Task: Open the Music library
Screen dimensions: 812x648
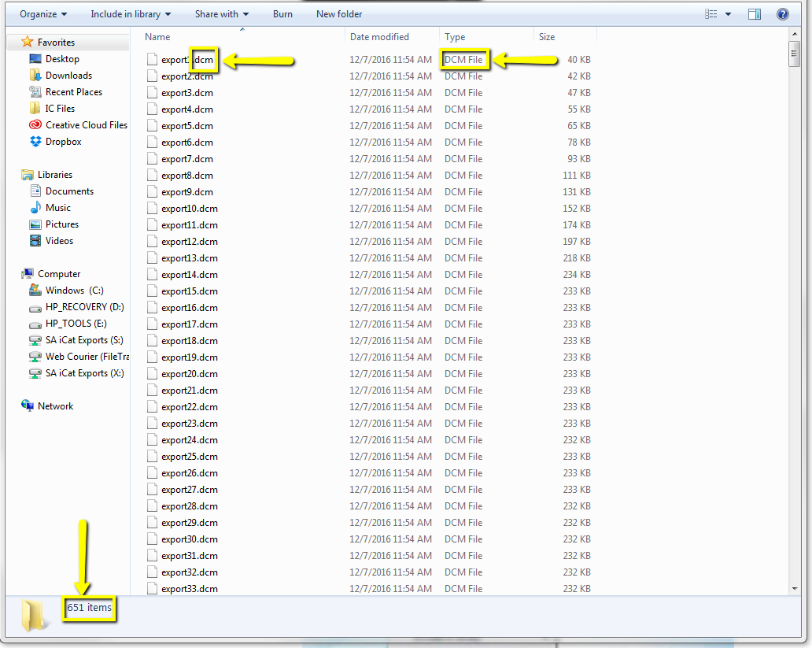Action: (50, 208)
